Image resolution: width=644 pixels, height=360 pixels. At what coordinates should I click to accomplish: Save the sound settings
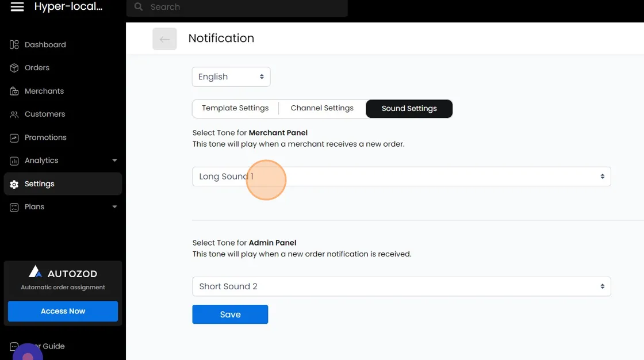point(230,315)
